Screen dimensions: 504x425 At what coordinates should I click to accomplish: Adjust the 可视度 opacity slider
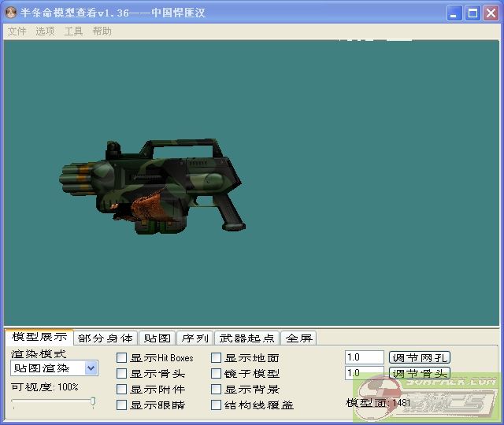[x=93, y=402]
